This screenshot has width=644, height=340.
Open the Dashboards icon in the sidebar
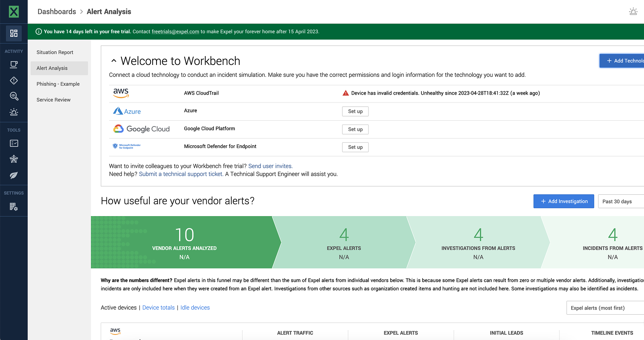point(14,33)
